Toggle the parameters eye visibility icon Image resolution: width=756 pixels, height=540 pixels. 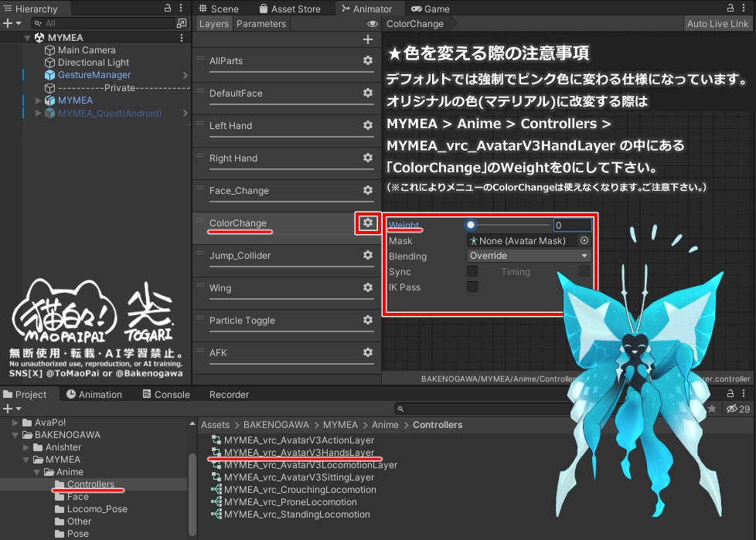(373, 24)
